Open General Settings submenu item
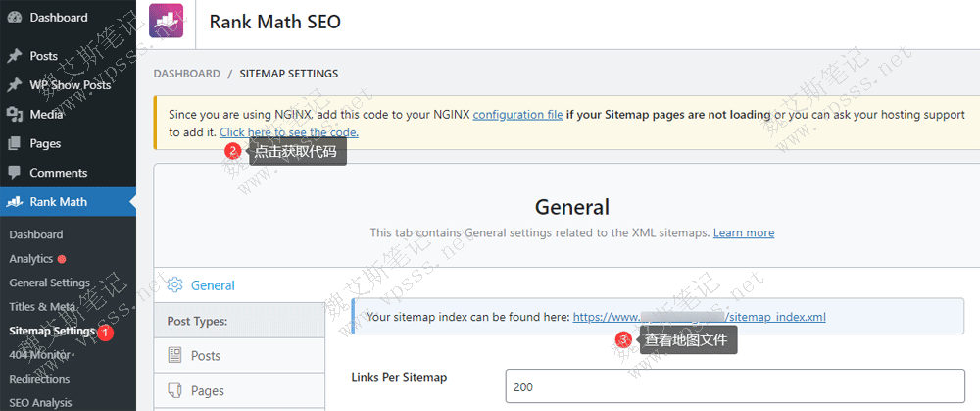 [50, 283]
